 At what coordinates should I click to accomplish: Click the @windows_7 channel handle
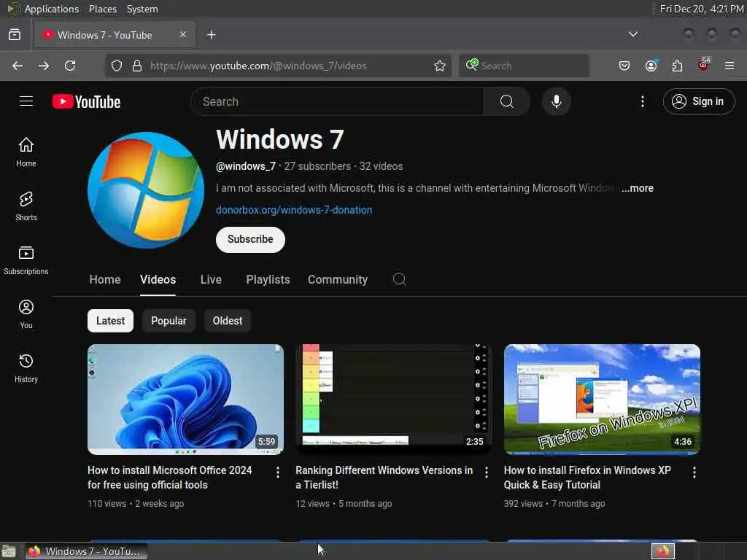click(x=246, y=166)
